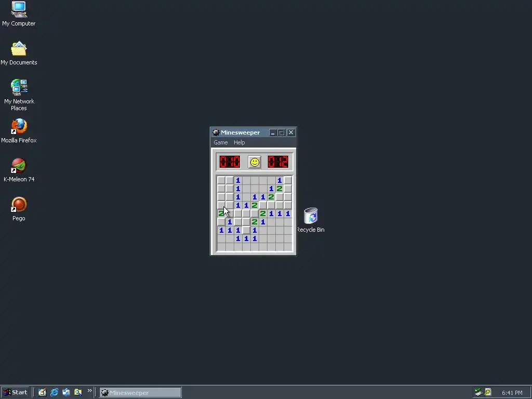Screen dimensions: 532x399
Task: Select the My Computer desktop icon
Action: (19, 14)
